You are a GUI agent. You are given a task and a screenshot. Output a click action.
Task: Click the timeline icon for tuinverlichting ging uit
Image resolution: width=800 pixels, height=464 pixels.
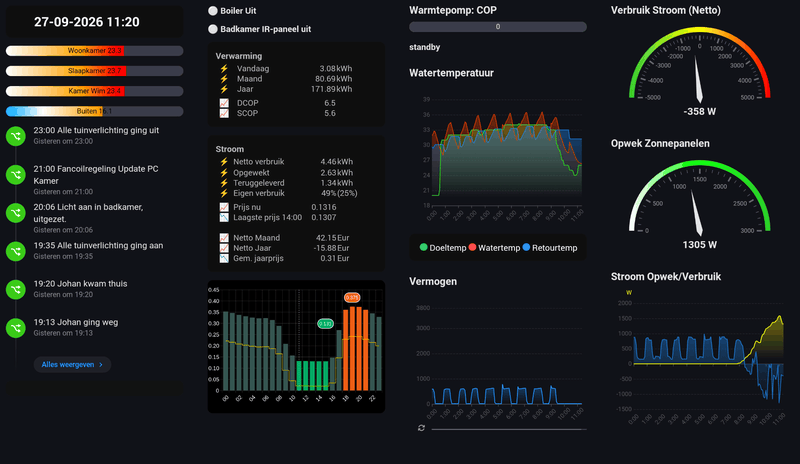click(x=16, y=136)
